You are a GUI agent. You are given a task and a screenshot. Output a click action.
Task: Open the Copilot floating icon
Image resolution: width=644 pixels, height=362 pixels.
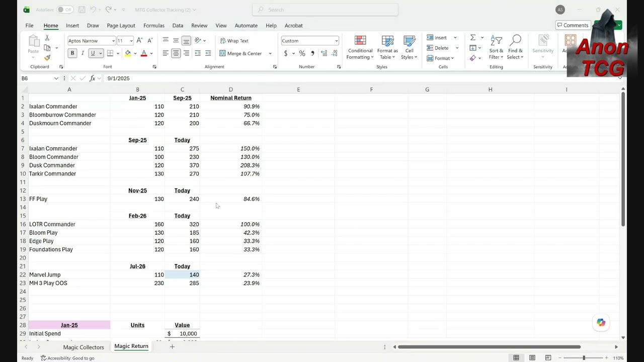pyautogui.click(x=601, y=323)
